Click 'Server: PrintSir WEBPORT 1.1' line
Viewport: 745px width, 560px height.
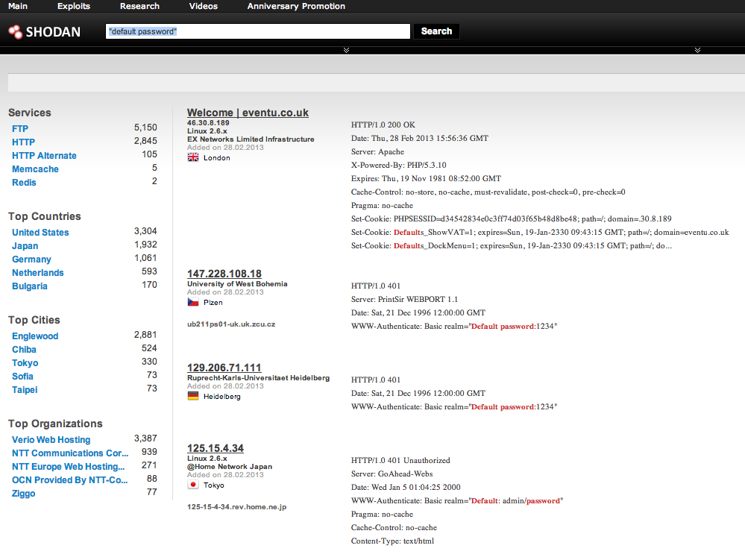404,299
